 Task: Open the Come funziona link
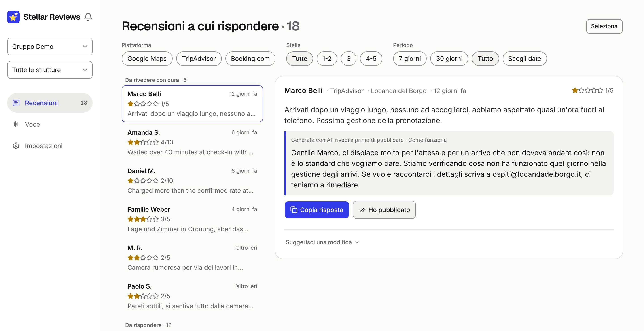tap(427, 140)
